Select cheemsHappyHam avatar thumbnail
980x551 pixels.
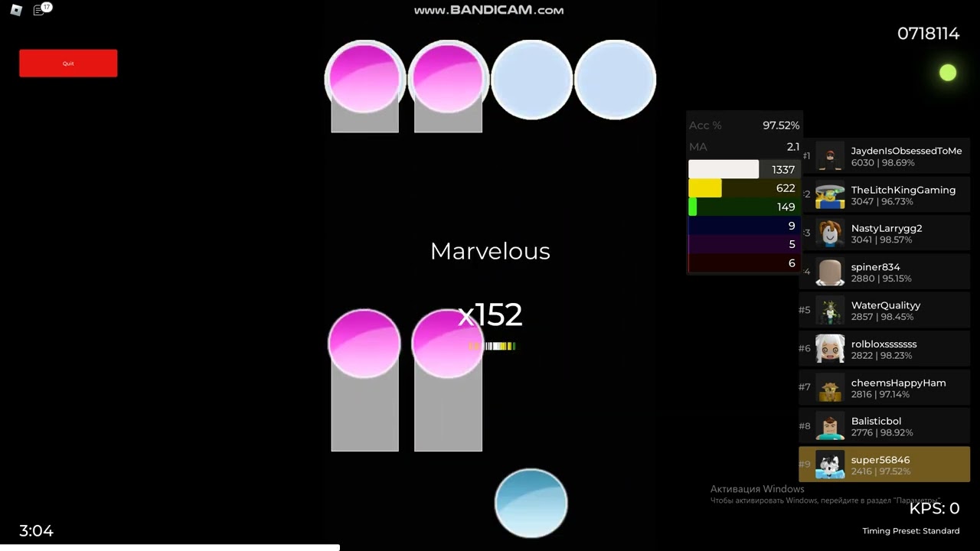[830, 388]
